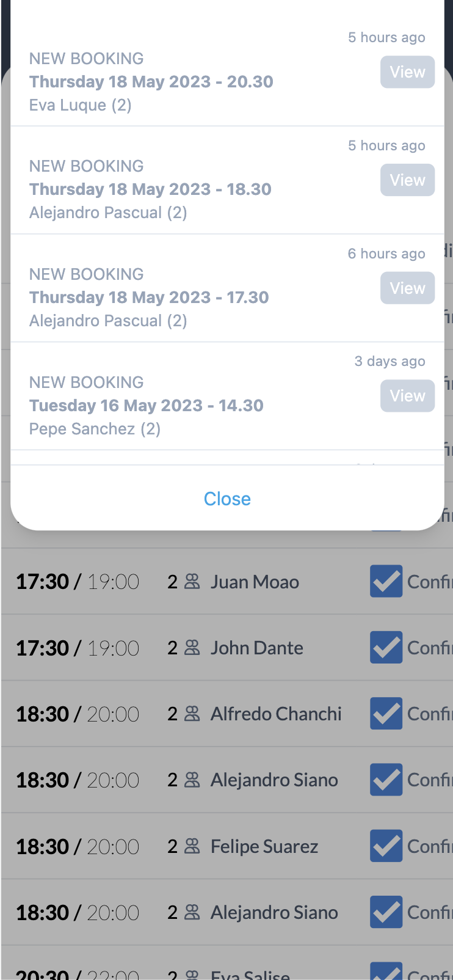Click the guests icon beside John Dante
453x980 pixels.
(x=192, y=648)
